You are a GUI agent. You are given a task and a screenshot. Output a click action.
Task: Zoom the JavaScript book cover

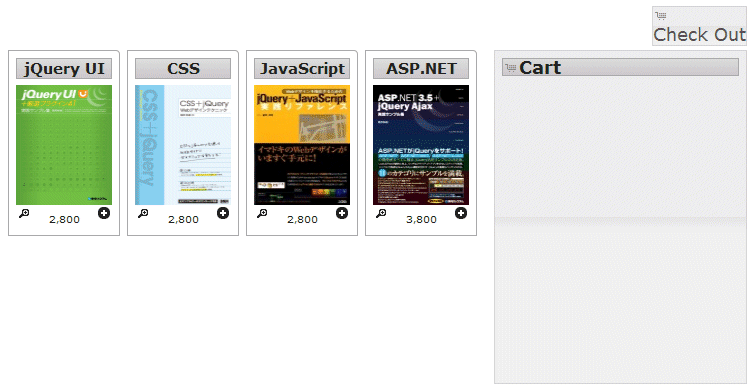[262, 213]
